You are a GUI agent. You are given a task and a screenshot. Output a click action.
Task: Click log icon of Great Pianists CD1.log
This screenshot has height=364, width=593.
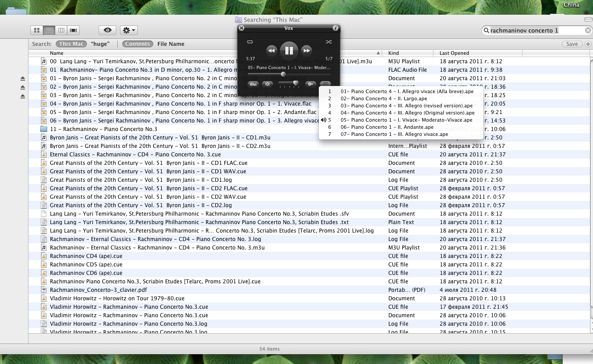(x=44, y=180)
